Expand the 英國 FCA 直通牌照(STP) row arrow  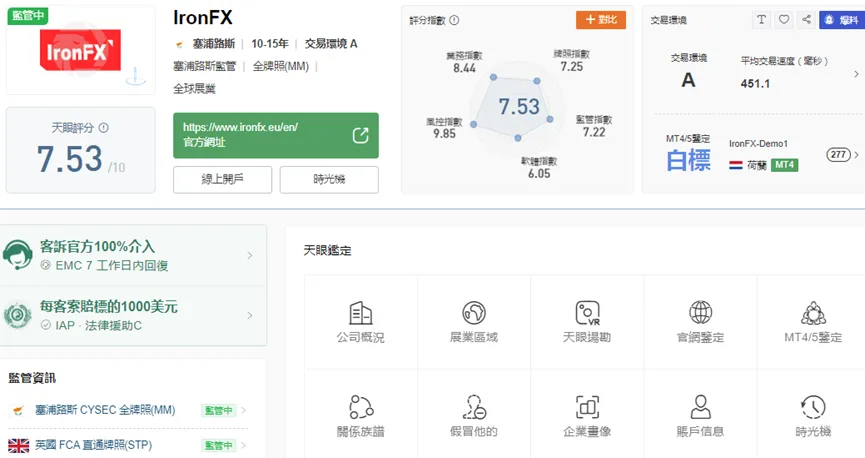[x=243, y=445]
